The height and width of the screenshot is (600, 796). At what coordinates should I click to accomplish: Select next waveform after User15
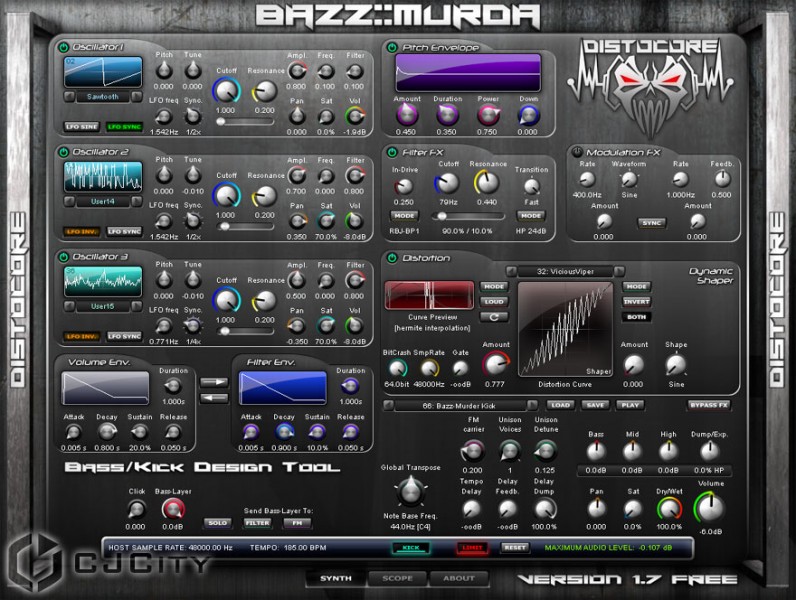tap(137, 307)
